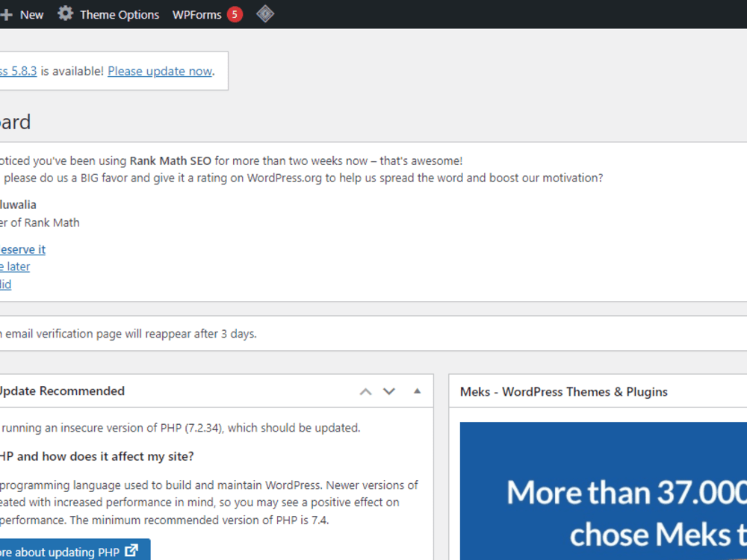Collapse the Update Recommended panel triangle toggle

[x=418, y=391]
